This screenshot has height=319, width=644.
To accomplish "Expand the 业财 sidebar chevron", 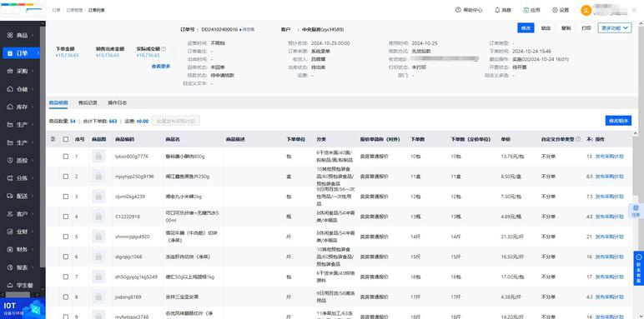I will [x=32, y=232].
